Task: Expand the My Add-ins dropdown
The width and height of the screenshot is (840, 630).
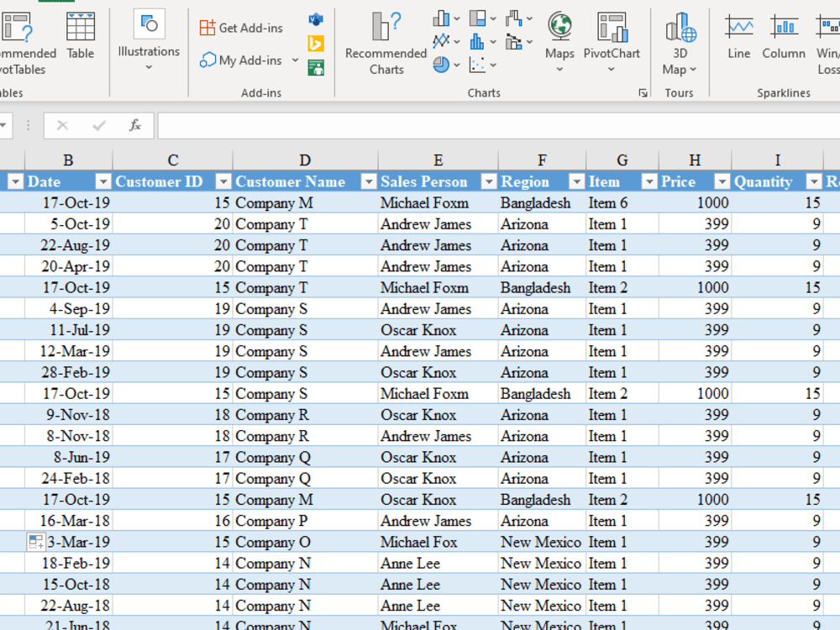Action: pyautogui.click(x=295, y=60)
